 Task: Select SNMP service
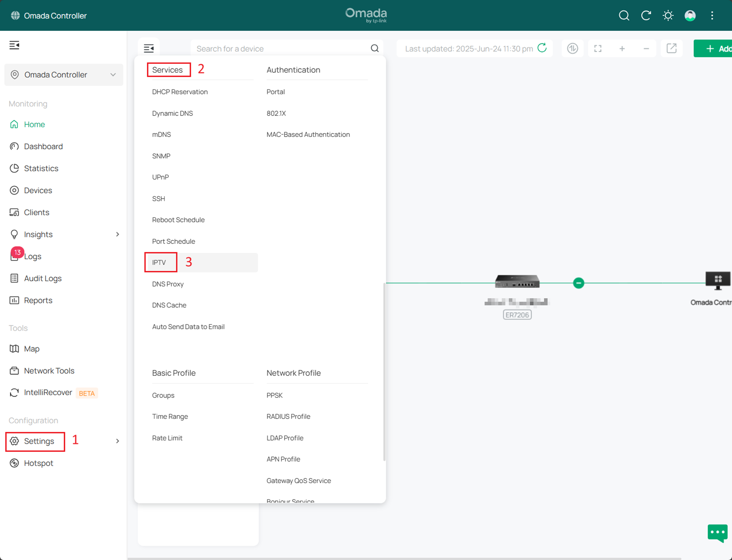tap(161, 156)
